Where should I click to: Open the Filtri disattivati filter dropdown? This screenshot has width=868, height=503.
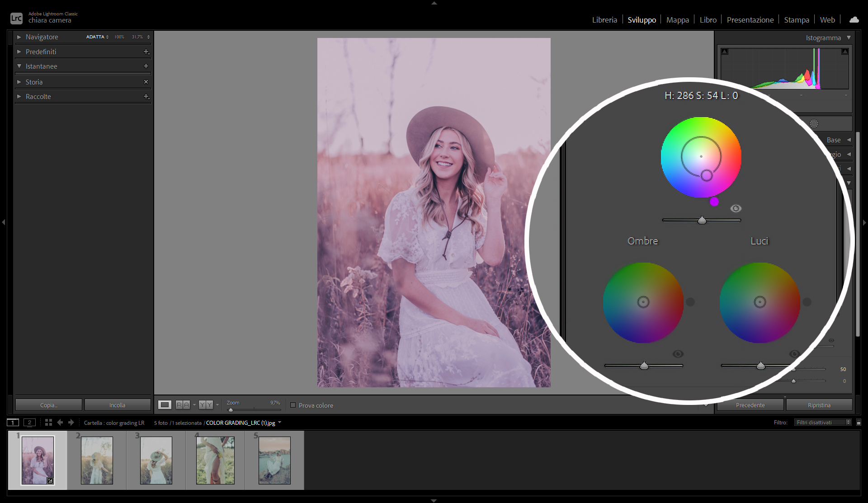[x=823, y=423]
